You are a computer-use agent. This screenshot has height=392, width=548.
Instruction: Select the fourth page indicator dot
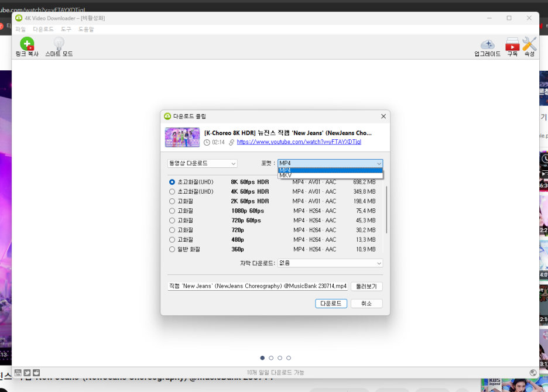coord(289,357)
